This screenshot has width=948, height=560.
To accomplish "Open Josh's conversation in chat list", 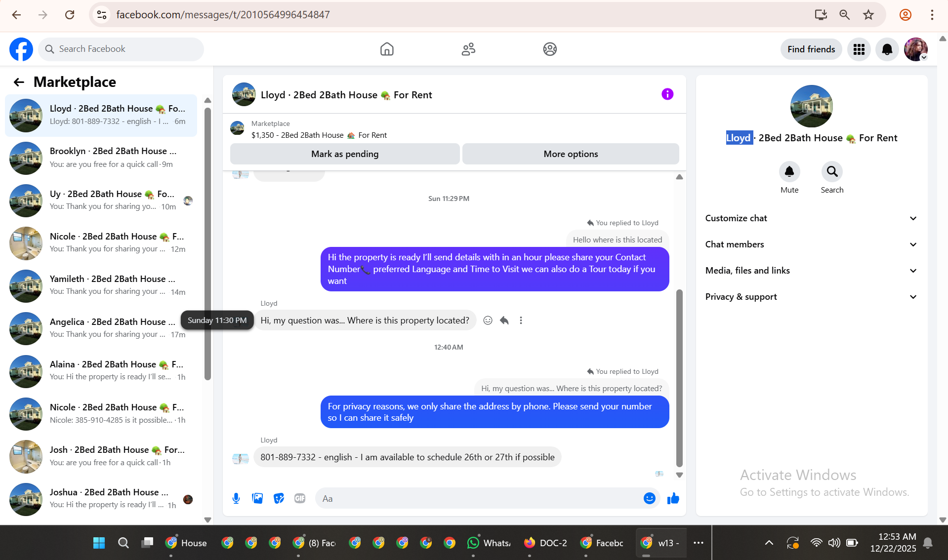I will tap(101, 457).
